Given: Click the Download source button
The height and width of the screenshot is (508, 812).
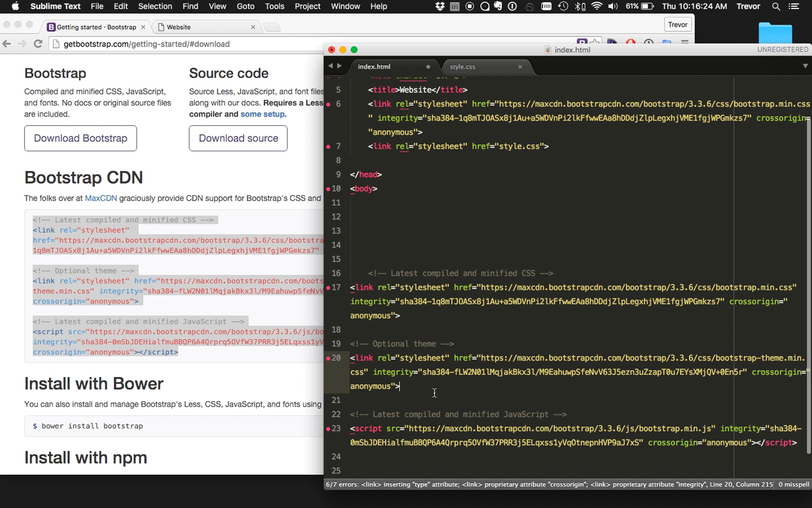Looking at the screenshot, I should pyautogui.click(x=238, y=138).
